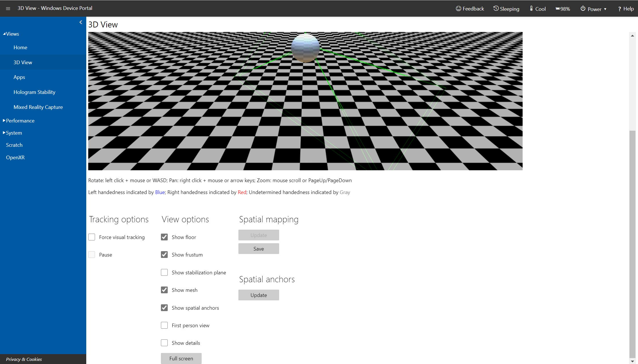
Task: Click the Full screen button
Action: click(x=181, y=358)
